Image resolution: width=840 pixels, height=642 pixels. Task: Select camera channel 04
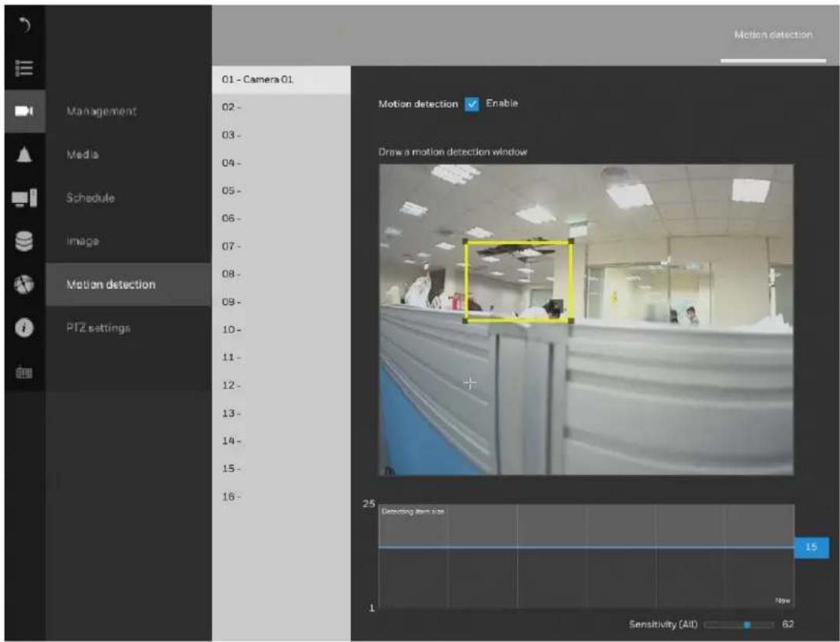(x=281, y=163)
